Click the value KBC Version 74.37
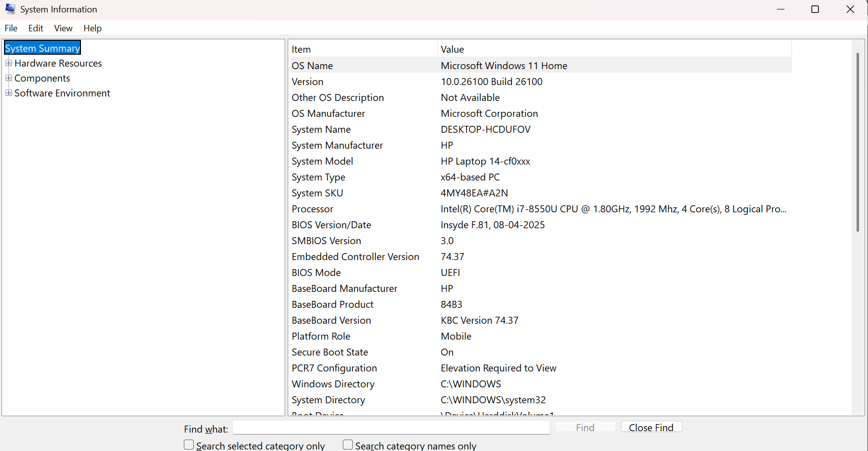The width and height of the screenshot is (868, 451). [479, 320]
